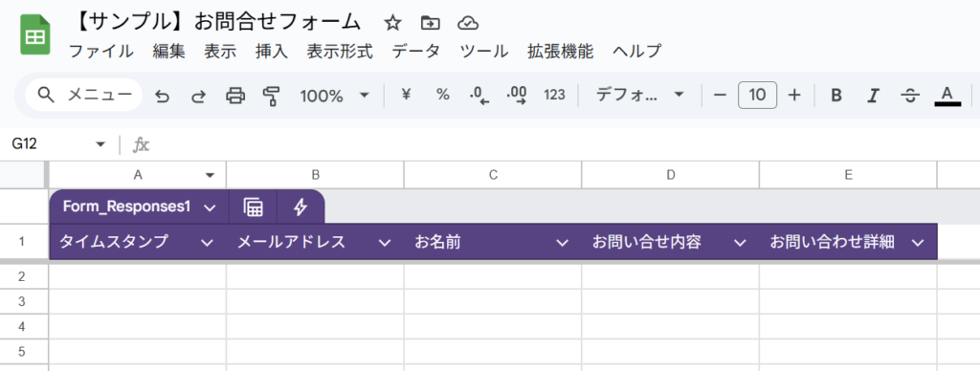Toggle italic formatting
The image size is (980, 371).
coord(873,96)
